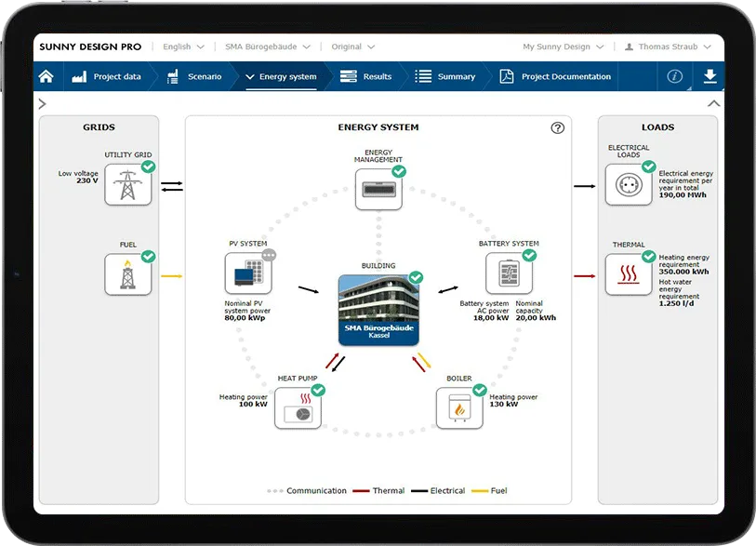This screenshot has height=546, width=756.
Task: Click the Fuel derrick icon
Action: point(127,275)
